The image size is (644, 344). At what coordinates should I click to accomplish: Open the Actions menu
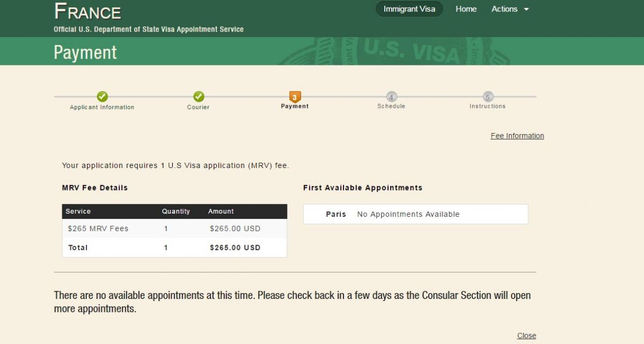coord(510,9)
